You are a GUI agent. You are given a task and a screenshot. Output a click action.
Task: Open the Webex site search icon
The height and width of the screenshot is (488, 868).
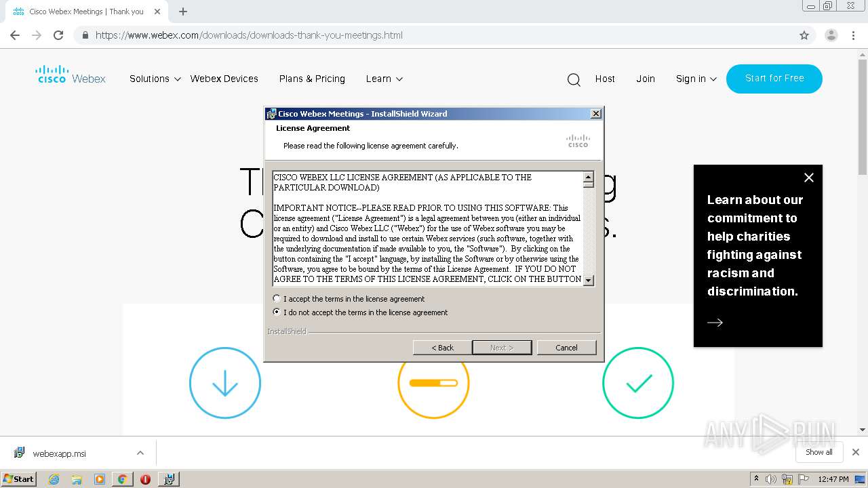(x=574, y=80)
